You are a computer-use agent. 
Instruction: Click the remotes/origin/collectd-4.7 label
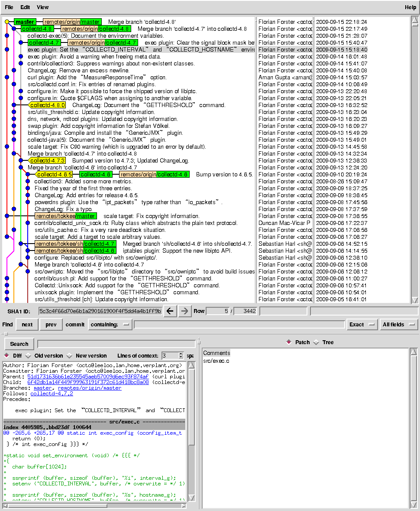[x=103, y=43]
